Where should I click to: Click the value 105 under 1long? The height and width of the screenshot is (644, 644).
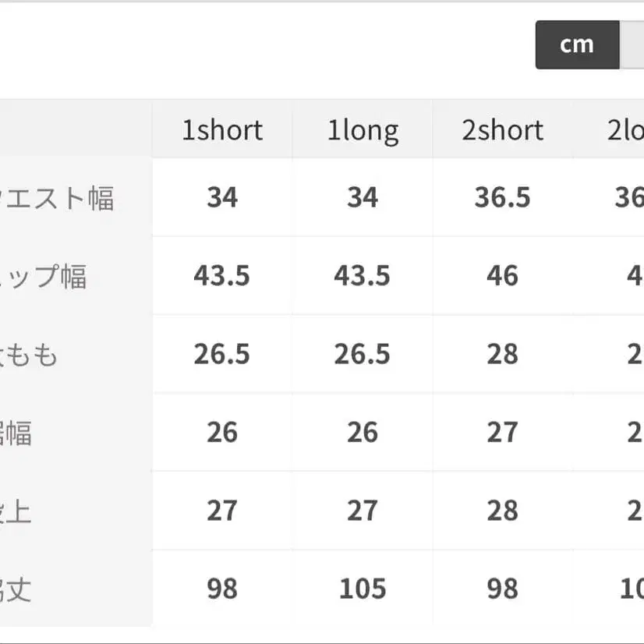[x=363, y=589]
